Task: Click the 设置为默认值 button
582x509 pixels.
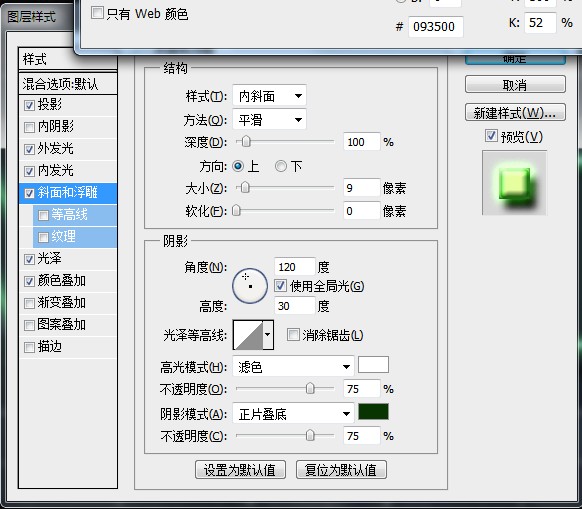Action: point(240,470)
